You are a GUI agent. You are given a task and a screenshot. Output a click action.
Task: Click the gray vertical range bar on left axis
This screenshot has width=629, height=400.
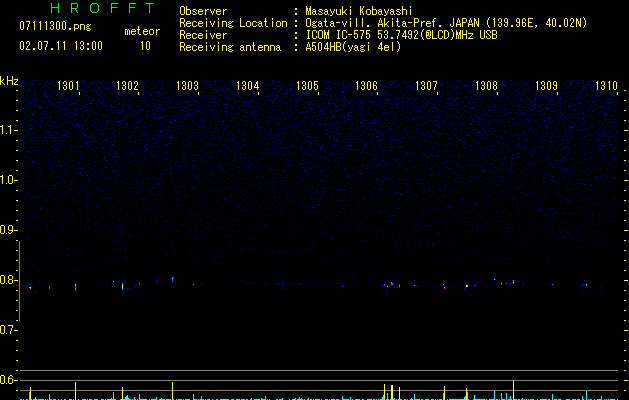coord(19,280)
